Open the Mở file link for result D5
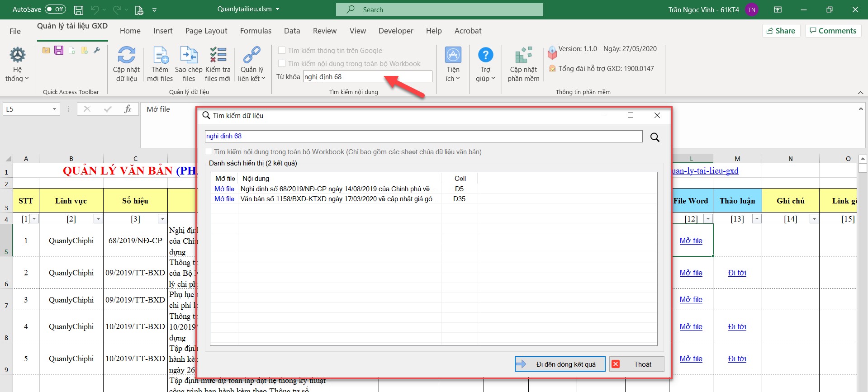Viewport: 868px width, 392px height. coord(224,189)
